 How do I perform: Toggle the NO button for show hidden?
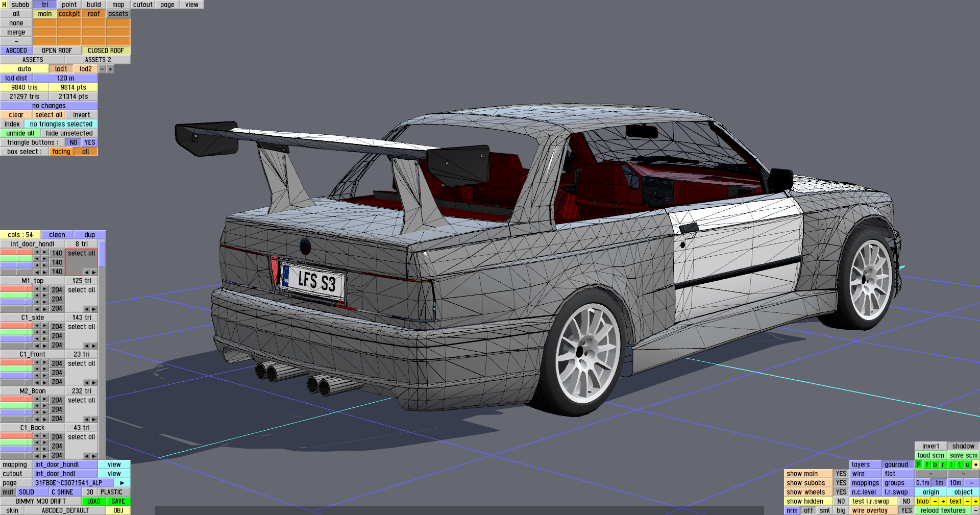(841, 501)
